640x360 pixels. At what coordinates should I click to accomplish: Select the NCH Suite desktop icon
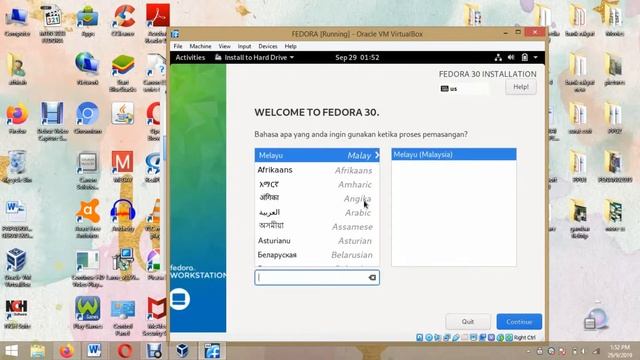17,313
